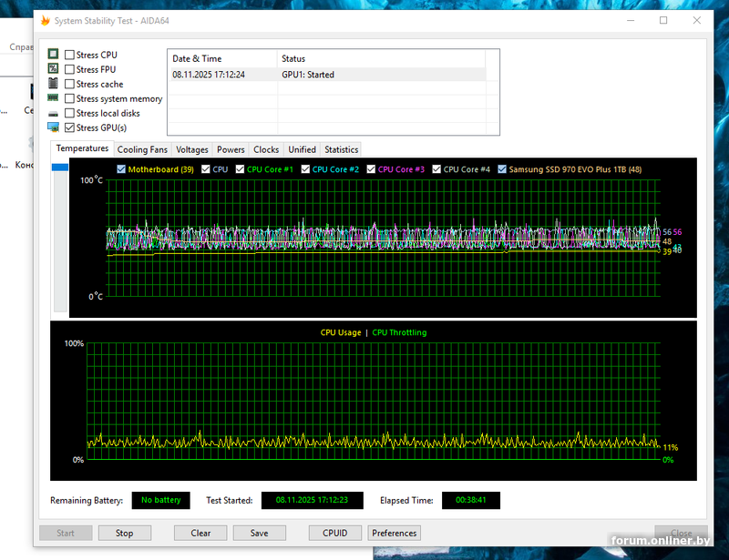Open the Statistics tab
This screenshot has width=729, height=560.
(x=341, y=149)
